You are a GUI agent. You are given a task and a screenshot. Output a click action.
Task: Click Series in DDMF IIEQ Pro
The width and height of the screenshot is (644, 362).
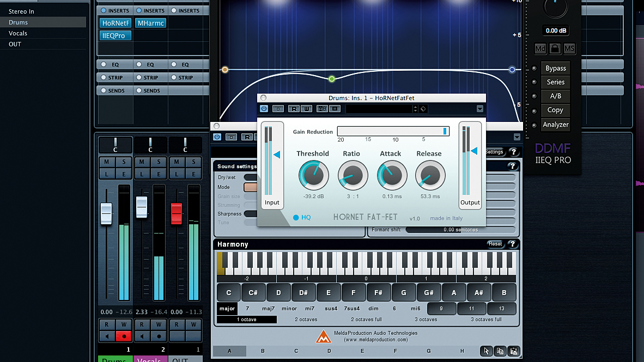click(x=555, y=82)
